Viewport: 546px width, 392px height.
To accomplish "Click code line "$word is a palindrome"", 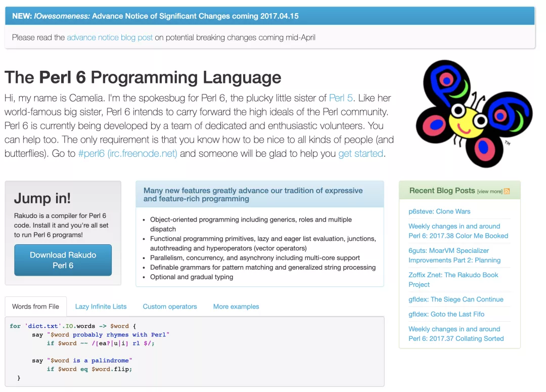I will click(x=82, y=361).
